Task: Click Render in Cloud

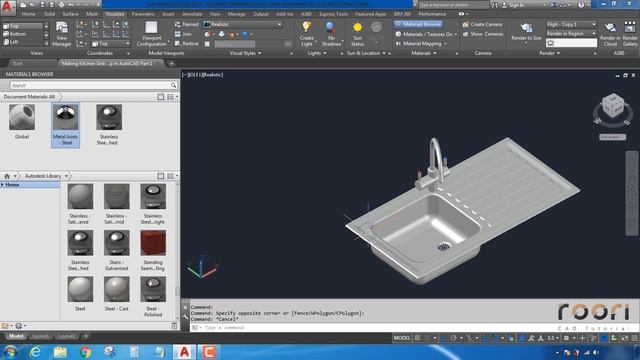Action: (x=610, y=34)
